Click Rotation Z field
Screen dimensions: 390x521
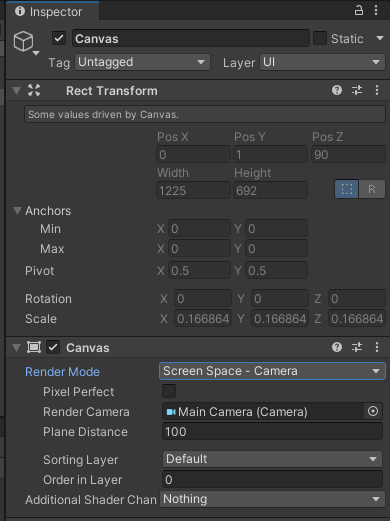click(357, 298)
